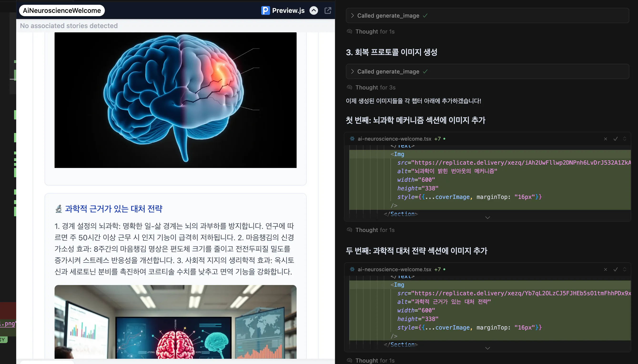638x364 pixels.
Task: Click the green '+7' changes indicator
Action: coord(438,139)
